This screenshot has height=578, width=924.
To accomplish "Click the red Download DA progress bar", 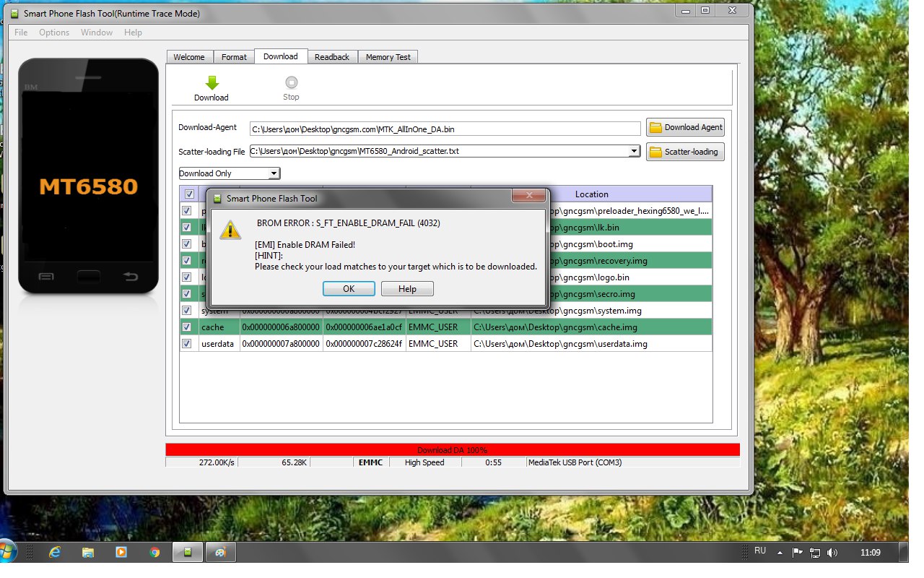I will point(452,449).
